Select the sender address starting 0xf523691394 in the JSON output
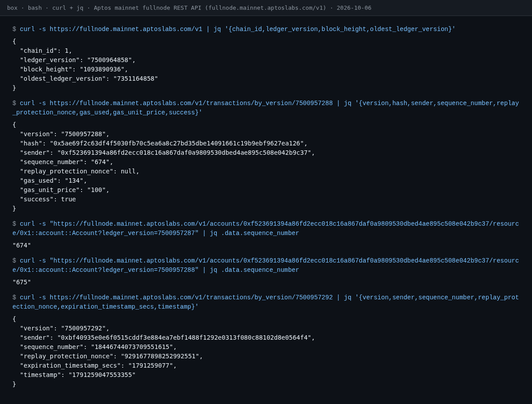The height and width of the screenshot is (404, 532). (184, 153)
